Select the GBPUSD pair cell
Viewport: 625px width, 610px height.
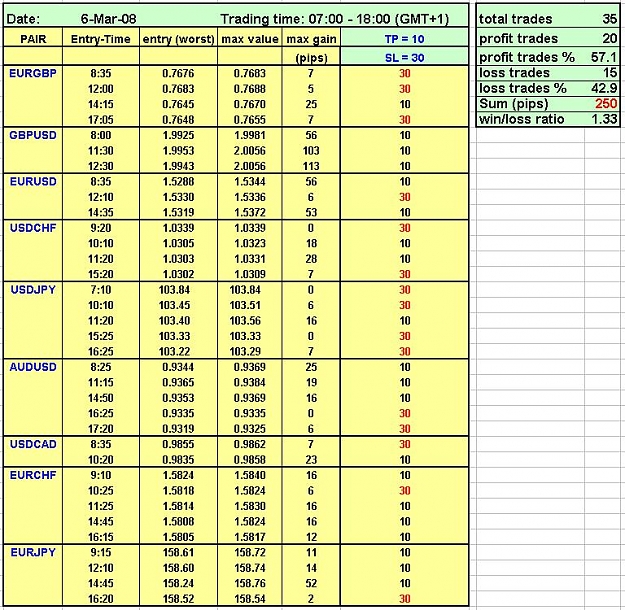33,135
